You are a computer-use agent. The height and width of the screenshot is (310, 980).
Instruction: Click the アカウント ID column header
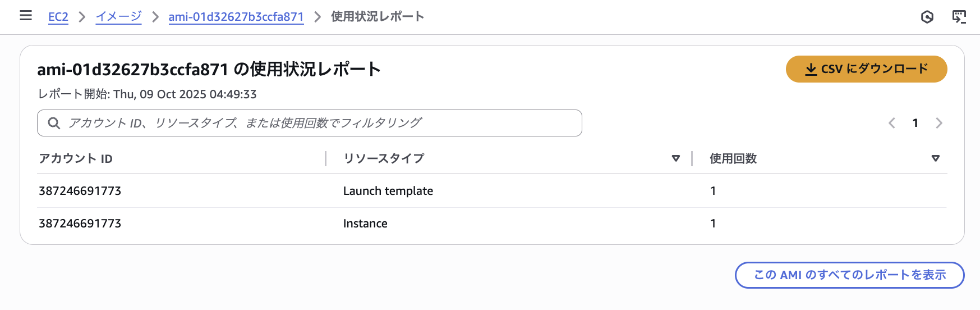coord(76,158)
